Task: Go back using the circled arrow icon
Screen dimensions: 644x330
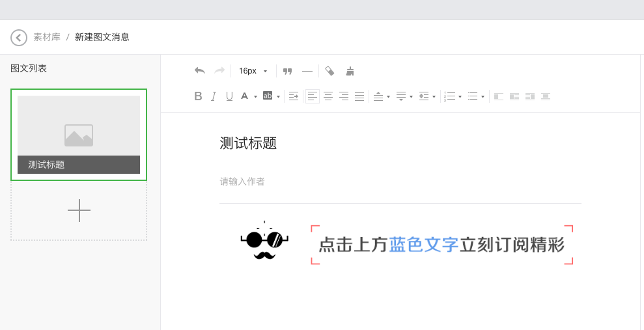Action: pos(19,38)
